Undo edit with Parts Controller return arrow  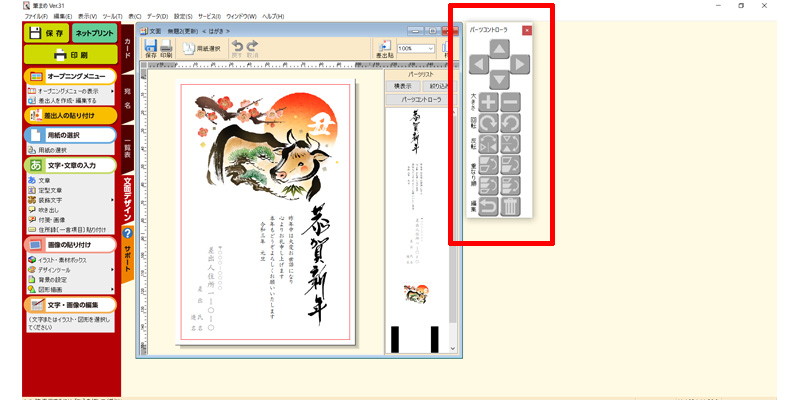click(x=489, y=207)
